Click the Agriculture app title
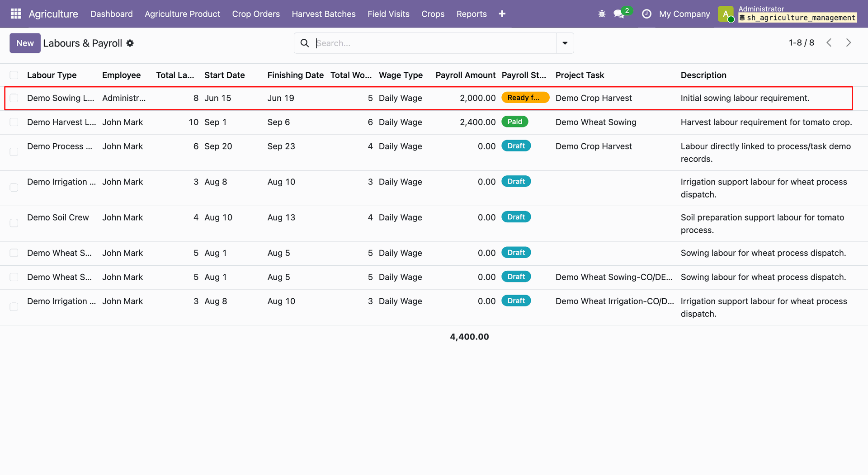This screenshot has height=475, width=868. click(53, 14)
